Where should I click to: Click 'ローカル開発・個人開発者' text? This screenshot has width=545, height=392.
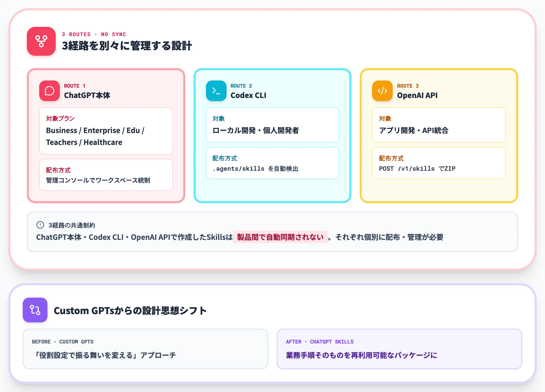pos(255,130)
